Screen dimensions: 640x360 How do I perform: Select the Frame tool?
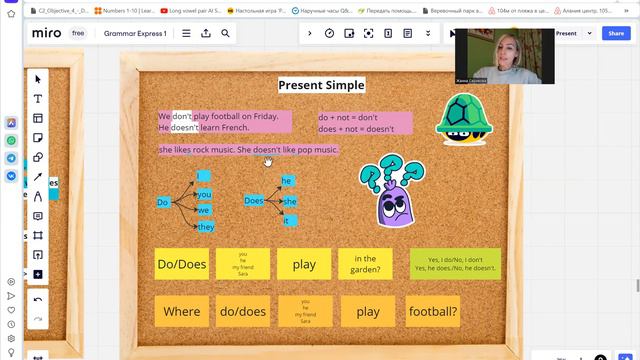click(38, 236)
